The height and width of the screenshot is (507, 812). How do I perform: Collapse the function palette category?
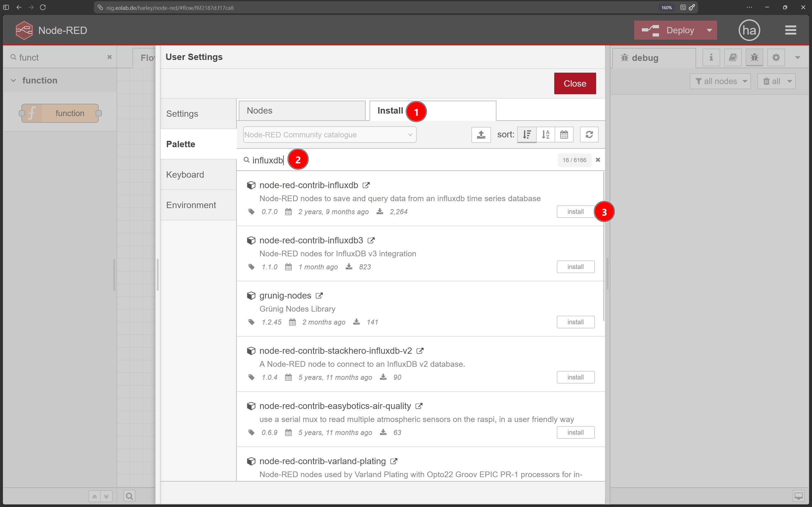point(13,81)
